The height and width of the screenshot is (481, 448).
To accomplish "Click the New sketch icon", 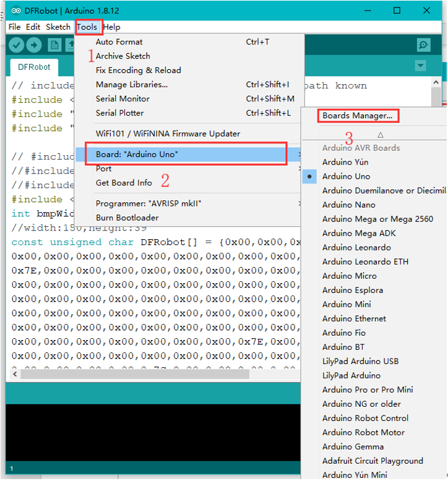I will (x=54, y=45).
